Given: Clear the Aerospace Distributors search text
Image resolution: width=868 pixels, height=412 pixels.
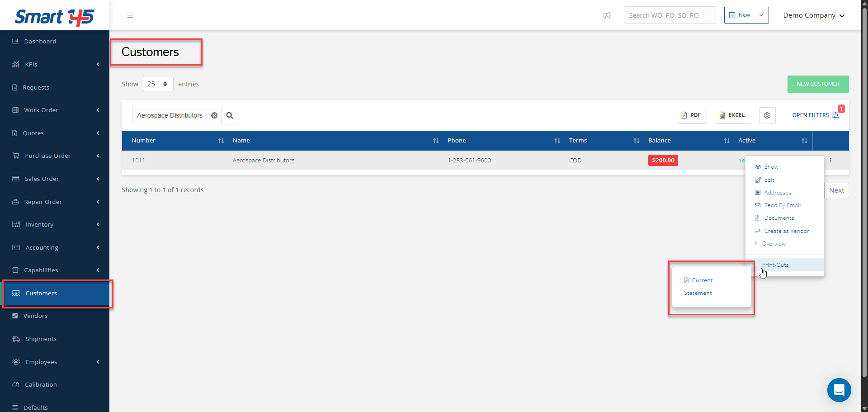Looking at the screenshot, I should [214, 115].
